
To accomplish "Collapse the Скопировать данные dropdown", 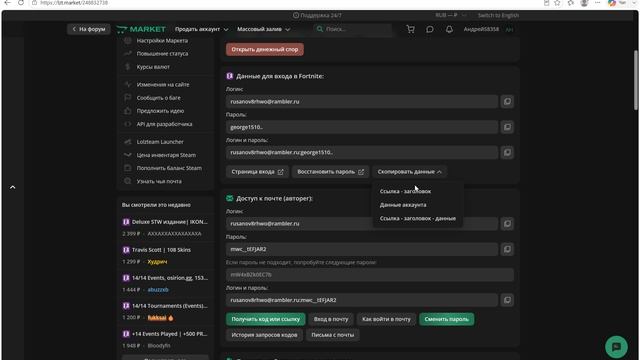I will (x=409, y=172).
